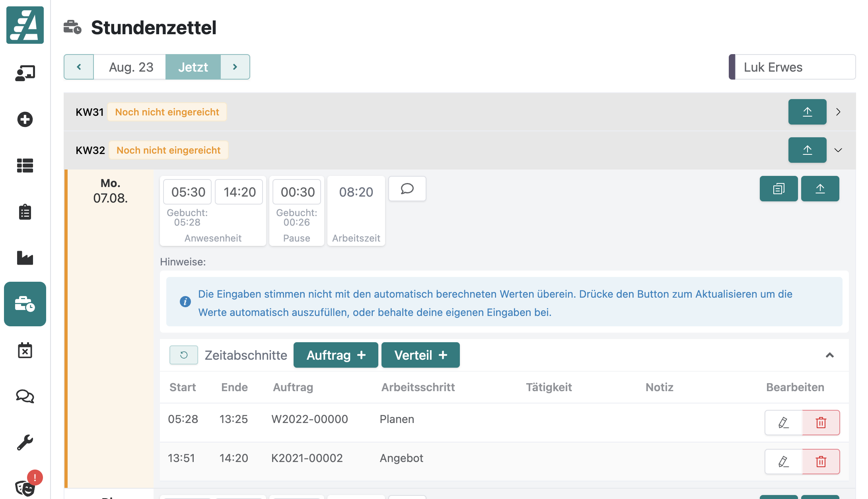Open the presenter icon in the sidebar
This screenshot has height=499, width=868.
click(25, 73)
